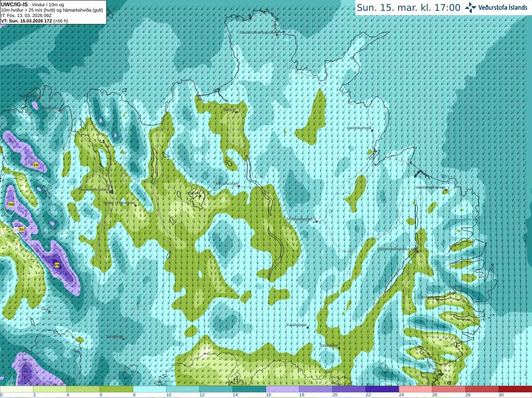Click the dark red legend swatch above 30
This screenshot has width=532, height=398.
(x=515, y=389)
